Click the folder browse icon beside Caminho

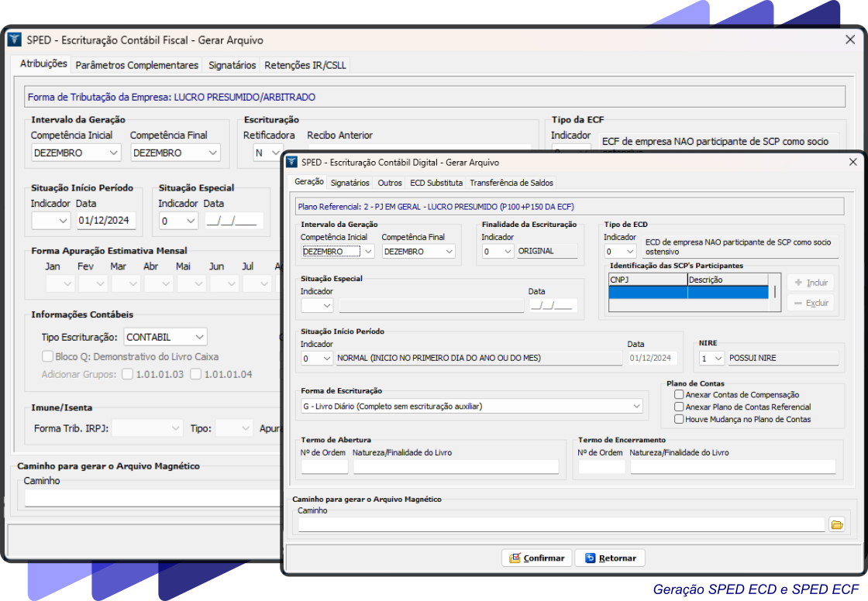836,525
